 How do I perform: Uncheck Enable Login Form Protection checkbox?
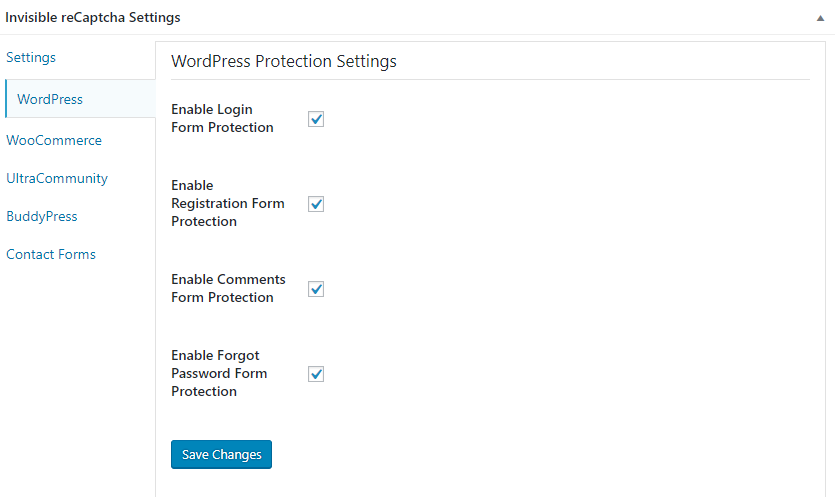[316, 119]
